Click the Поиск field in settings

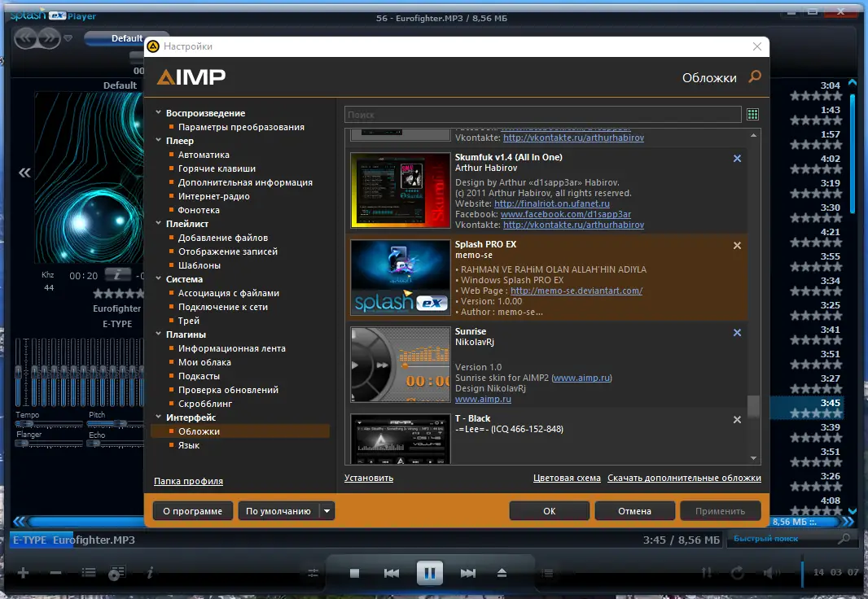[x=542, y=115]
